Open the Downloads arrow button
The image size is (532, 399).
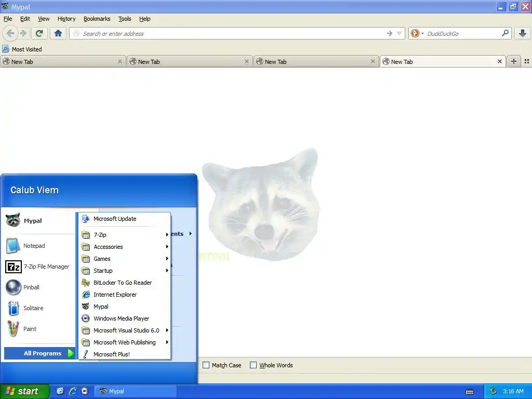[523, 33]
